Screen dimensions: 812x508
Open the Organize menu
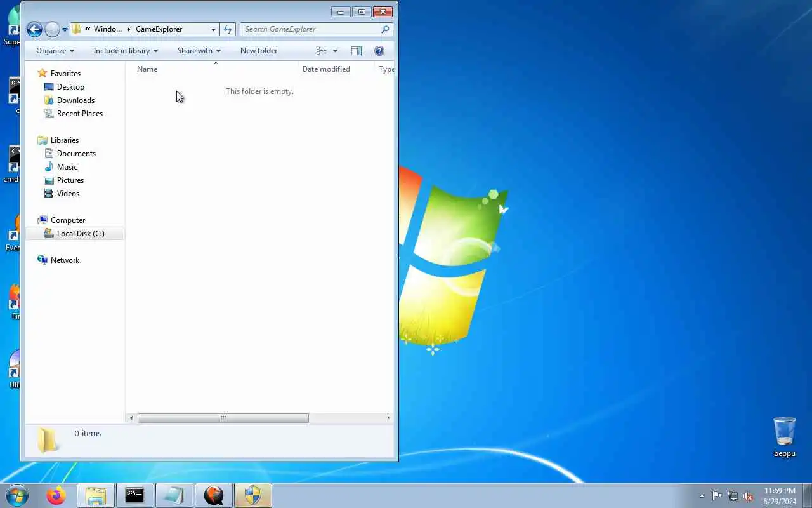pyautogui.click(x=55, y=51)
